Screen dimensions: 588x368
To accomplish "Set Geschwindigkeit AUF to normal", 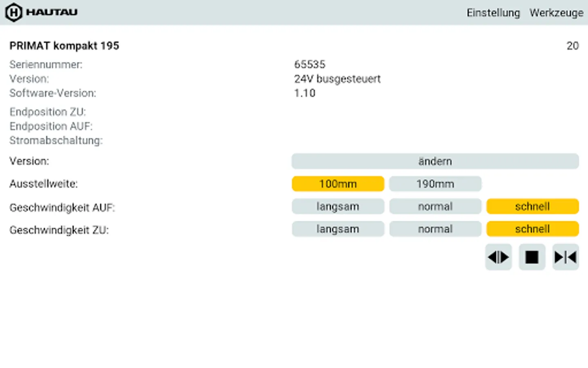I will coord(435,206).
